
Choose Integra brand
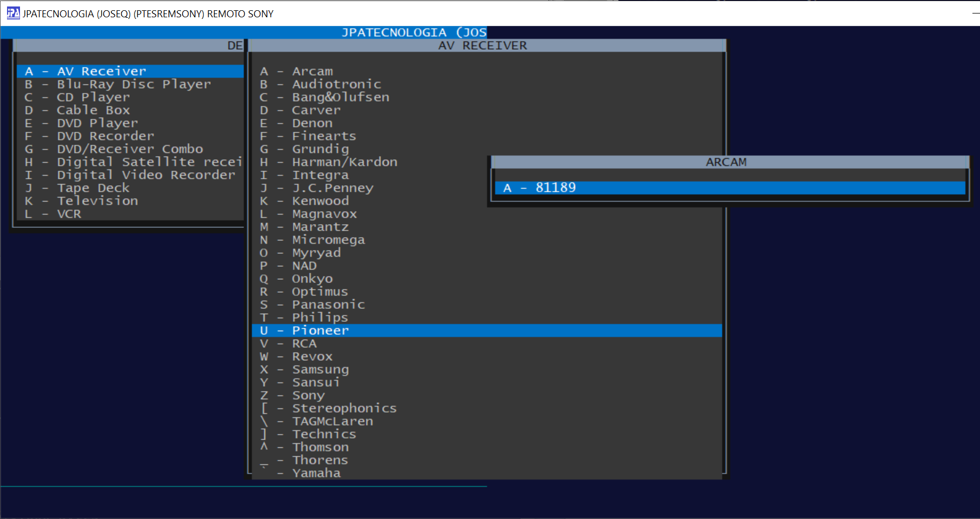(x=370, y=175)
